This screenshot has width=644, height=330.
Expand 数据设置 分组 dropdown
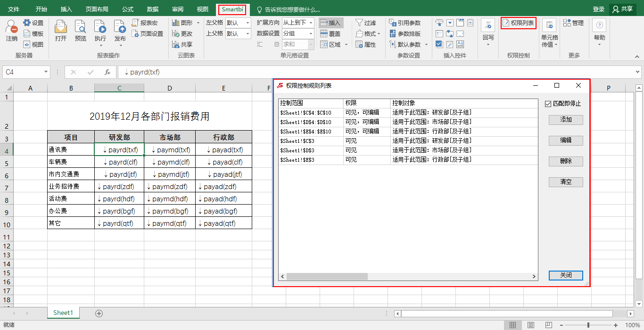(x=311, y=33)
